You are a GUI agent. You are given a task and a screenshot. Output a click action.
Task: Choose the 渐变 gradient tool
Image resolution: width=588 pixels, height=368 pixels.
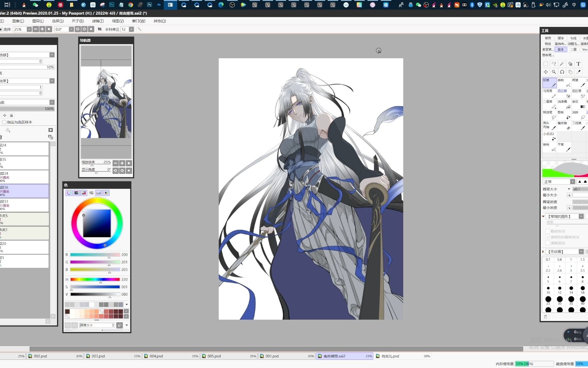pyautogui.click(x=578, y=104)
